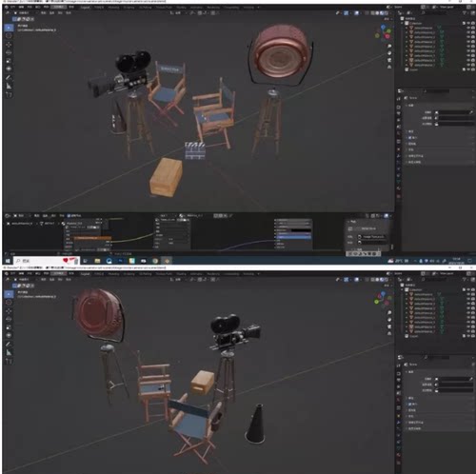Select the Cursor tool in top Blender window

[x=9, y=36]
